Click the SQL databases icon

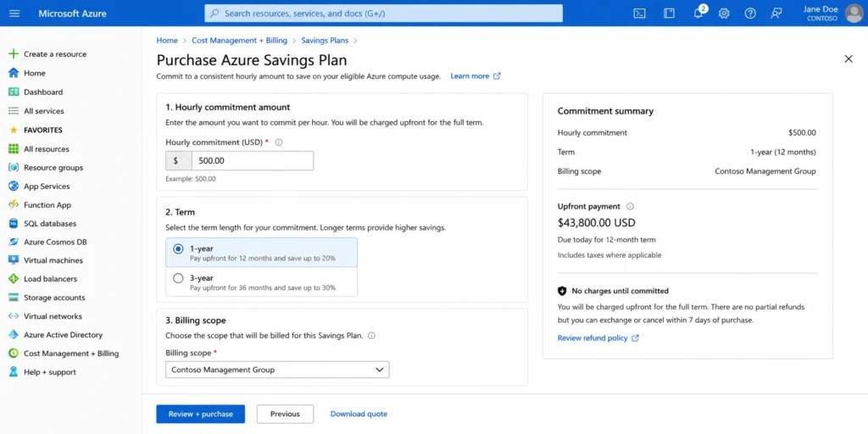point(14,224)
